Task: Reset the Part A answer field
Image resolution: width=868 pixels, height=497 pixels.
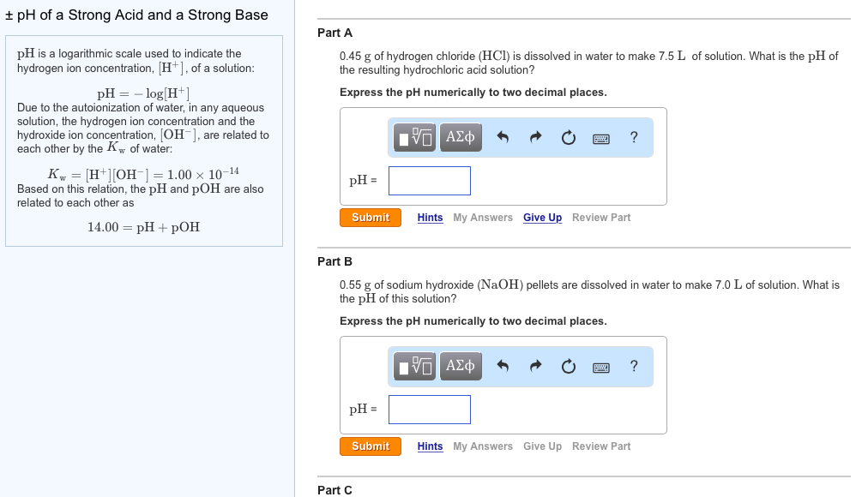Action: (568, 137)
